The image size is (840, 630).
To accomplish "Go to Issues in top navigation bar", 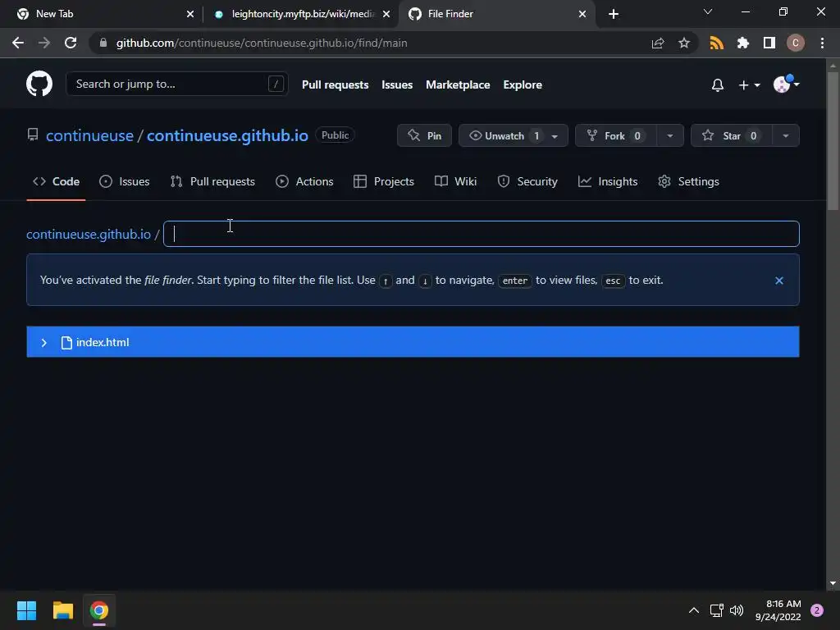I will 397,84.
